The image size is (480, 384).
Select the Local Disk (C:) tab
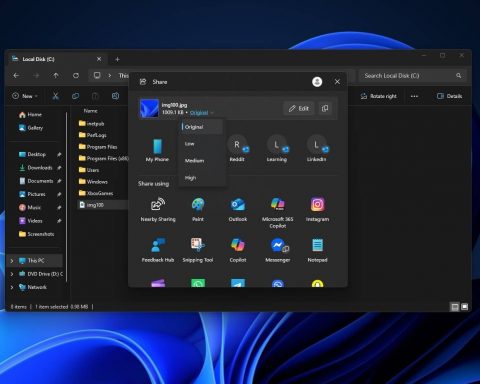(57, 59)
